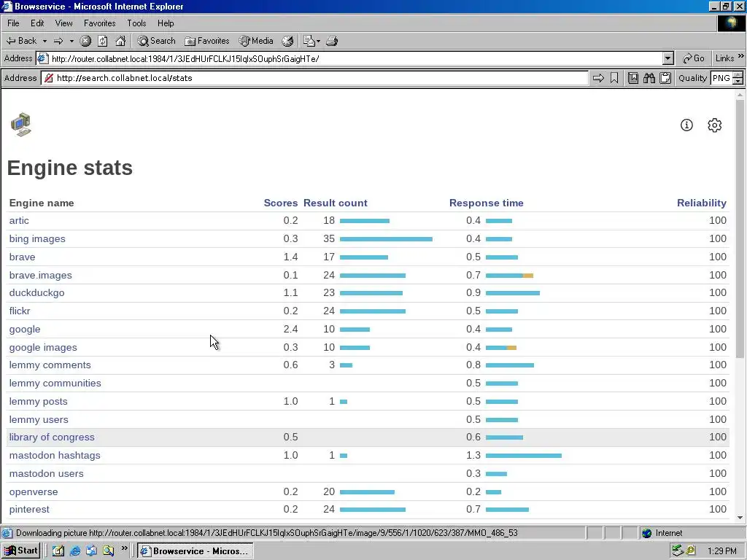747x560 pixels.
Task: Click the Mail toolbar icon
Action: point(309,41)
